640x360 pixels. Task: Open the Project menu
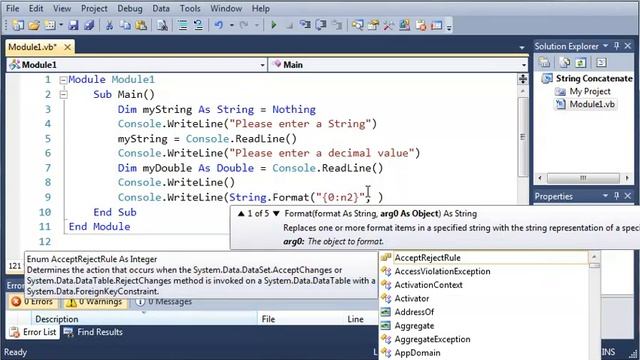94,8
